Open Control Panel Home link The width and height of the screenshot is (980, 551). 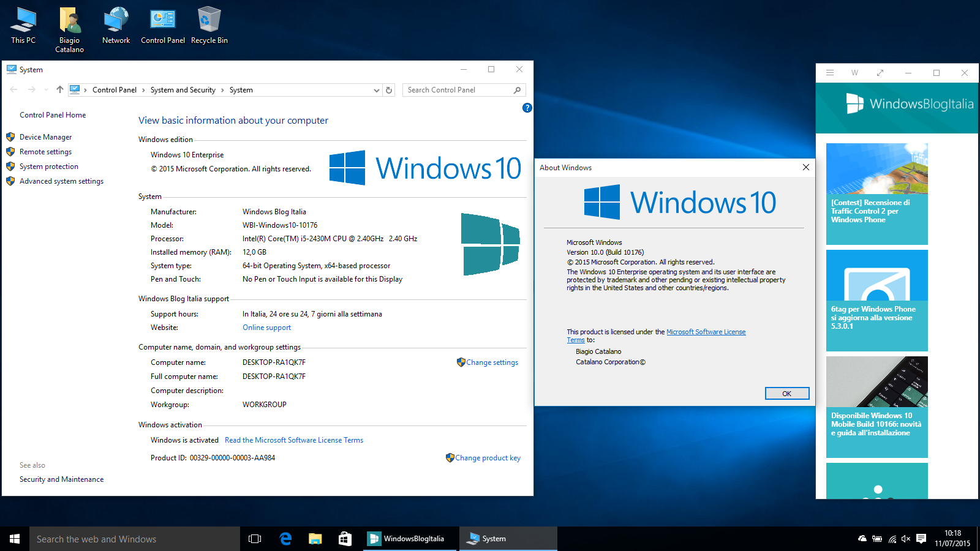53,115
